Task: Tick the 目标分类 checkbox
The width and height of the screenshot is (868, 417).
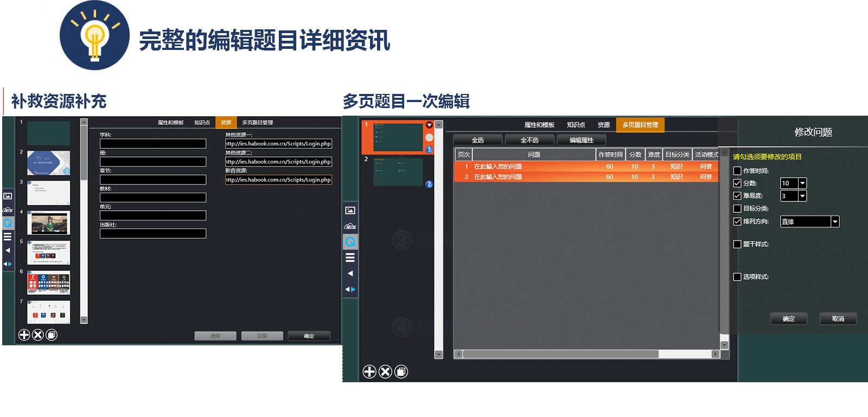Action: [737, 208]
